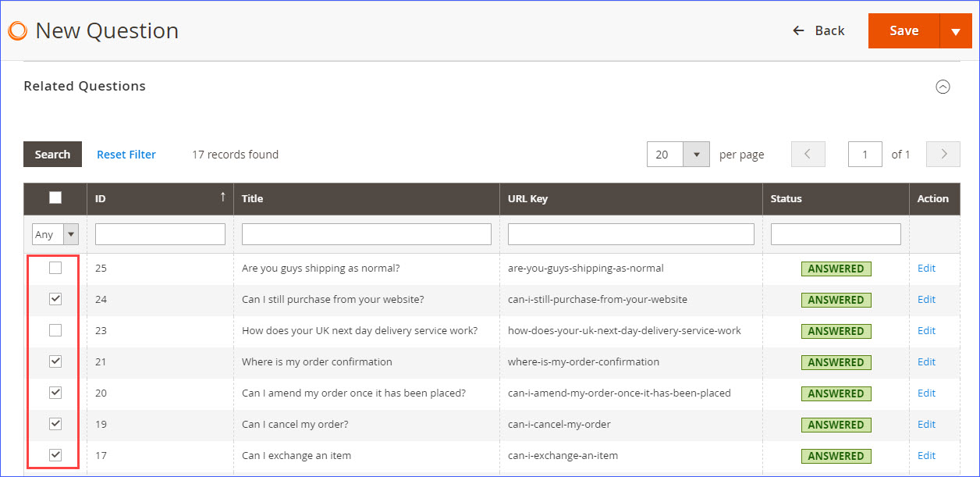Viewport: 980px width, 477px height.
Task: Click the page number input box
Action: tap(865, 154)
